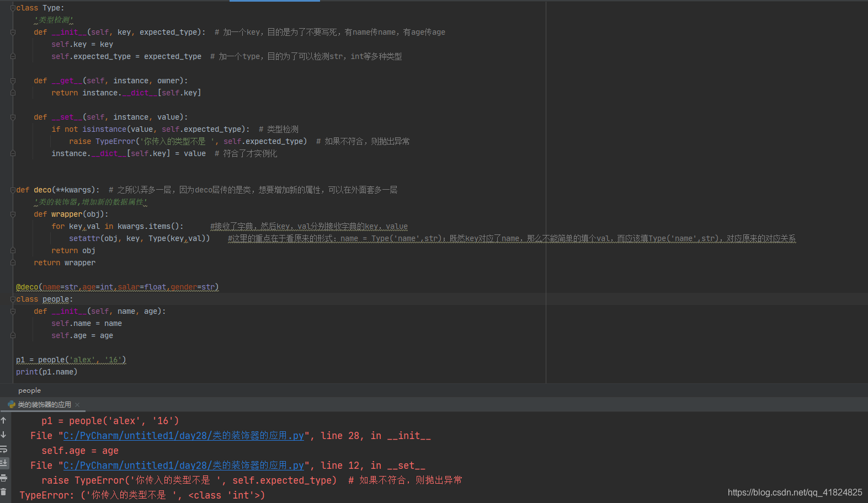Click the 'print(p1.name)' line
The width and height of the screenshot is (868, 503).
tap(47, 372)
